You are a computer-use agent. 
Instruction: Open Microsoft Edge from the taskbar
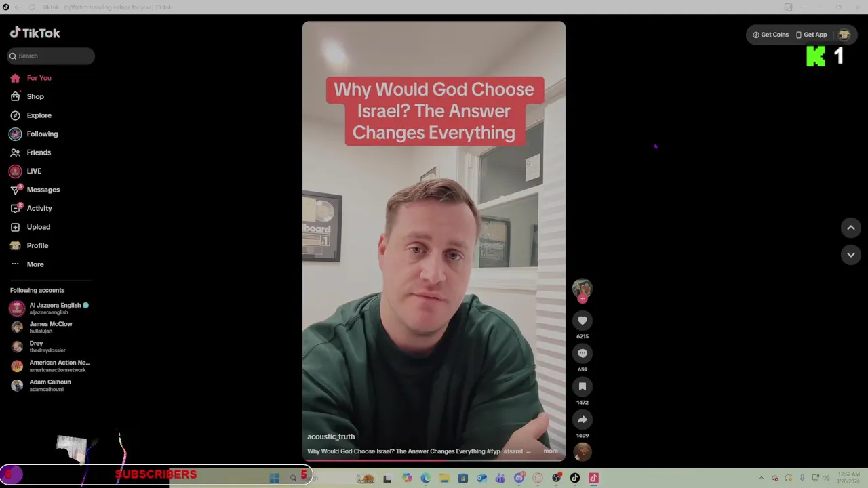coord(425,478)
